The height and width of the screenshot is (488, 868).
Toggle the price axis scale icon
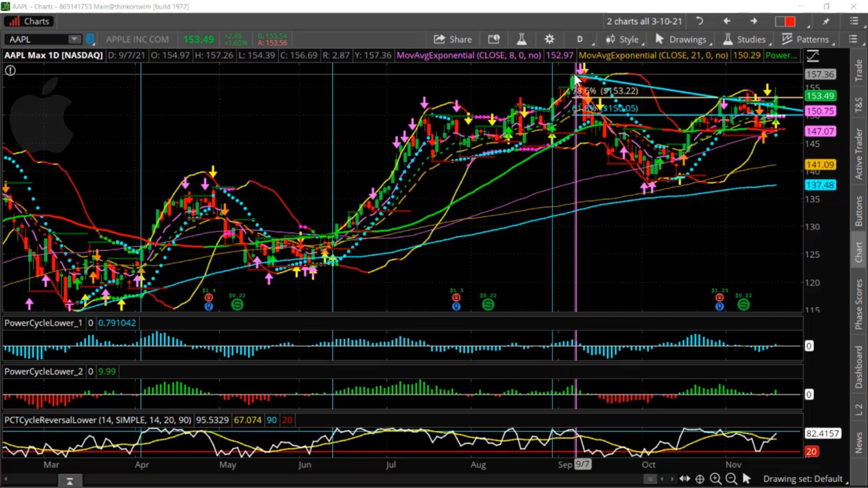coord(812,56)
